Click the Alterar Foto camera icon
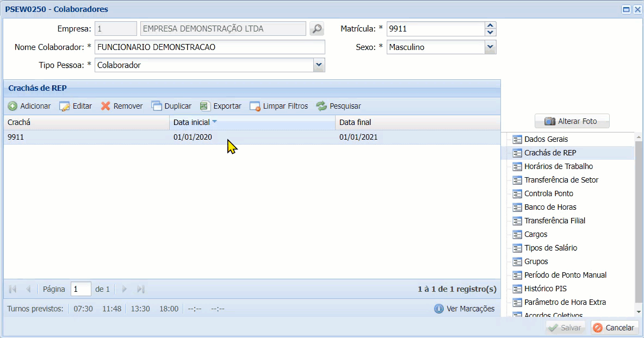 point(549,121)
